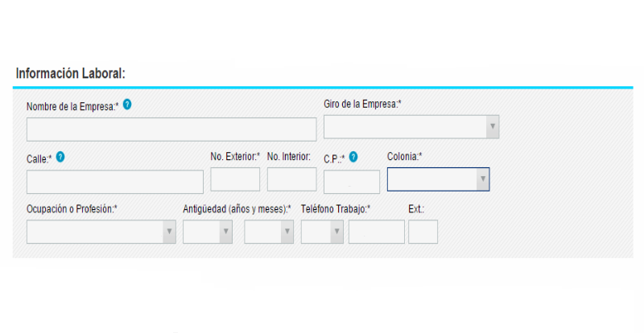This screenshot has width=644, height=333.
Task: Click the Información Laboral section heading
Action: pyautogui.click(x=70, y=73)
